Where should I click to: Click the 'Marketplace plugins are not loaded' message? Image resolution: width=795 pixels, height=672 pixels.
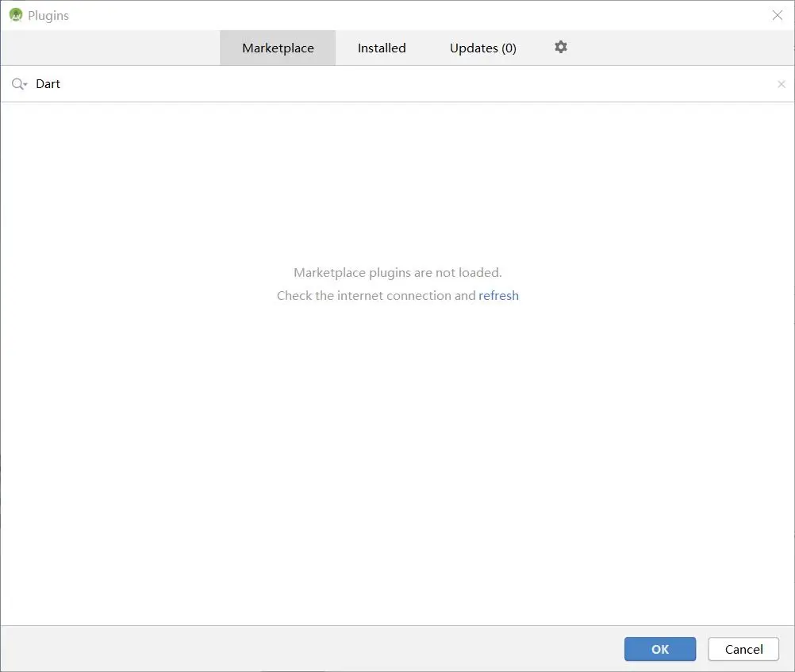pyautogui.click(x=397, y=272)
